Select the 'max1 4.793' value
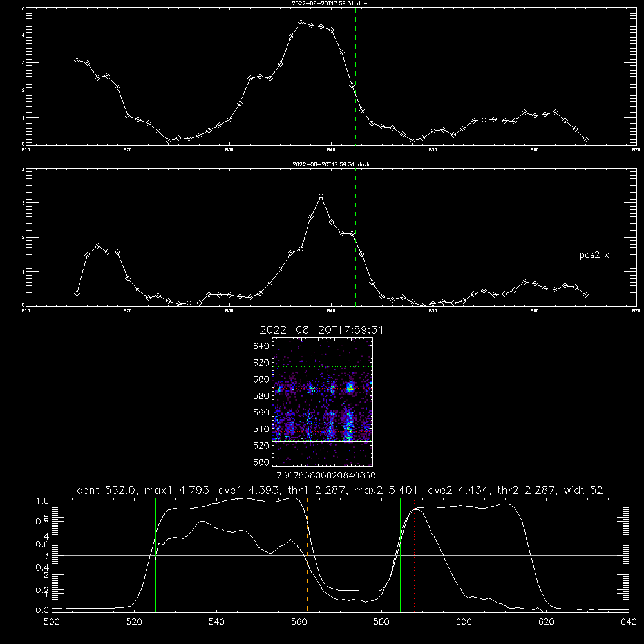The width and height of the screenshot is (644, 644). [176, 490]
